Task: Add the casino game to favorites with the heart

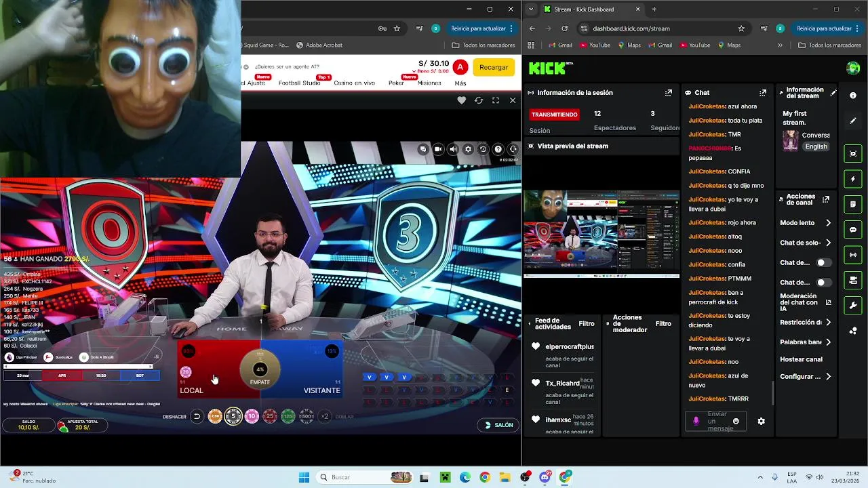Action: click(461, 100)
